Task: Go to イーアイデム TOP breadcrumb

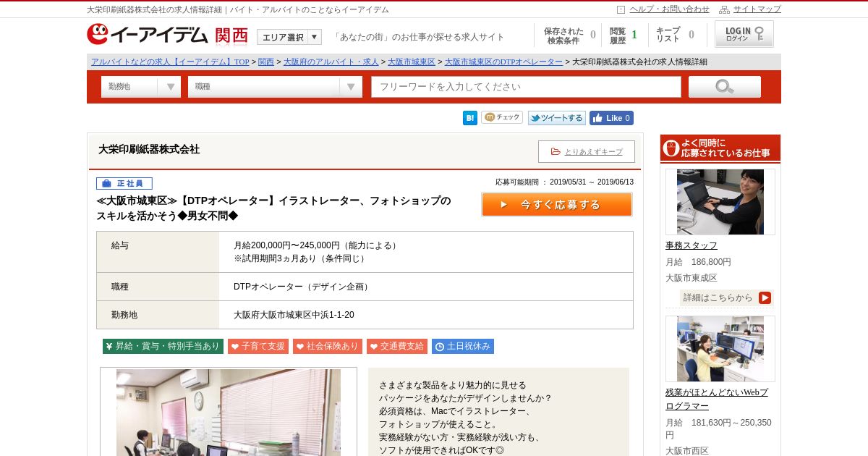Action: click(170, 62)
